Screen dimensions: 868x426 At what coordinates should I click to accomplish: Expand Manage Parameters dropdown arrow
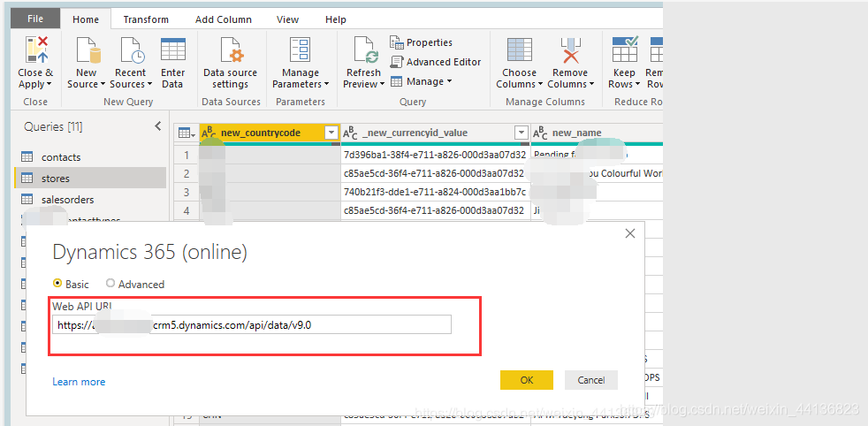pos(326,84)
